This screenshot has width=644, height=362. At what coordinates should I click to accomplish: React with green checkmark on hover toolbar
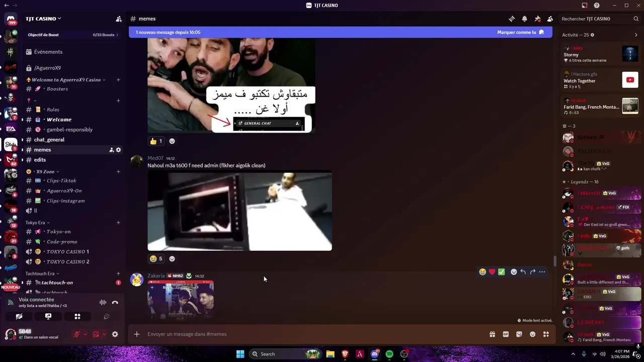pos(502,272)
